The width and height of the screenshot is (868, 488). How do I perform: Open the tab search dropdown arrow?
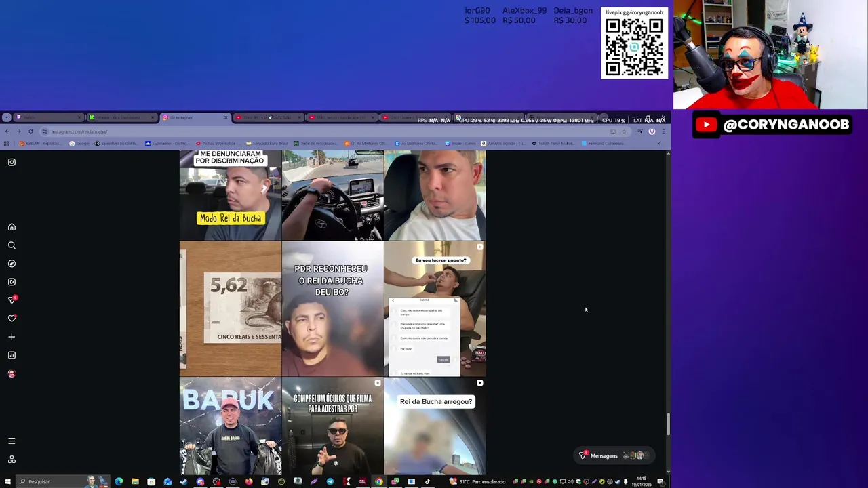[x=6, y=117]
